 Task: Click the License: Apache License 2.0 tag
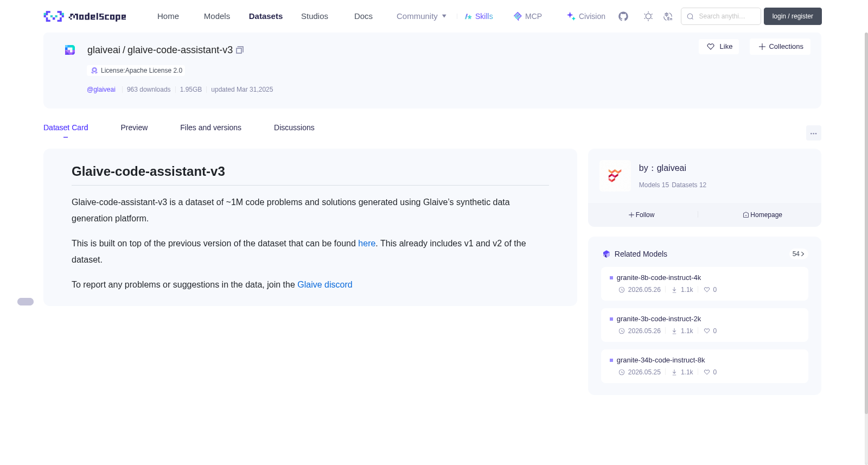tap(136, 71)
